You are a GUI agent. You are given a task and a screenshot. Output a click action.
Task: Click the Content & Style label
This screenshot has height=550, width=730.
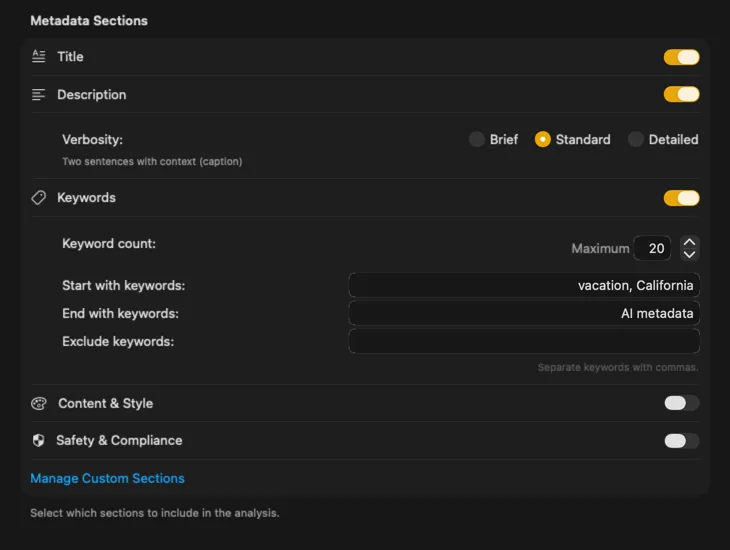click(x=106, y=403)
